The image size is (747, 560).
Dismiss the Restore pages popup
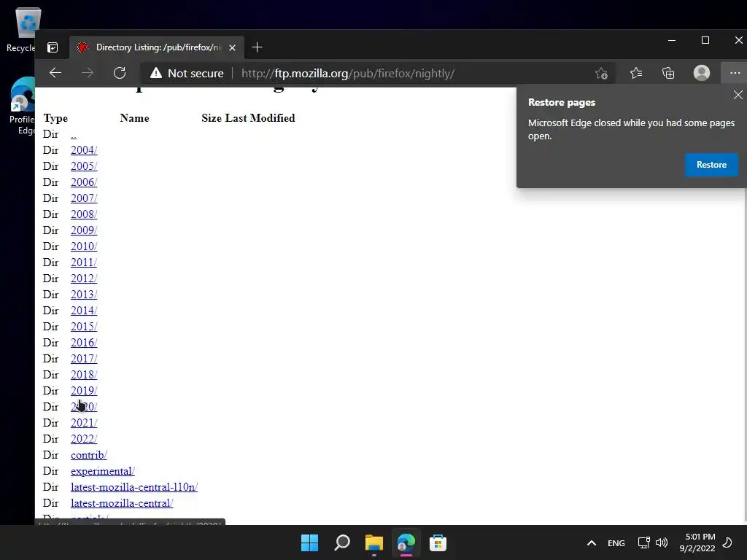pos(738,95)
